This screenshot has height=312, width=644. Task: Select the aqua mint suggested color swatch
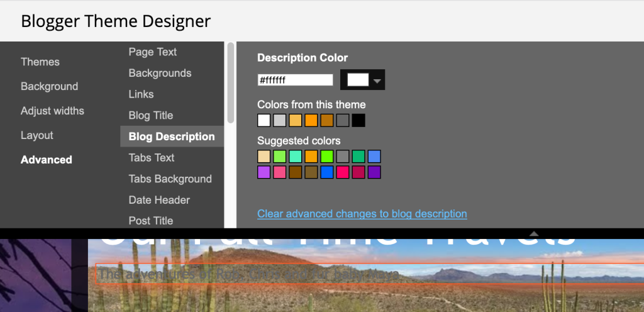pos(296,157)
